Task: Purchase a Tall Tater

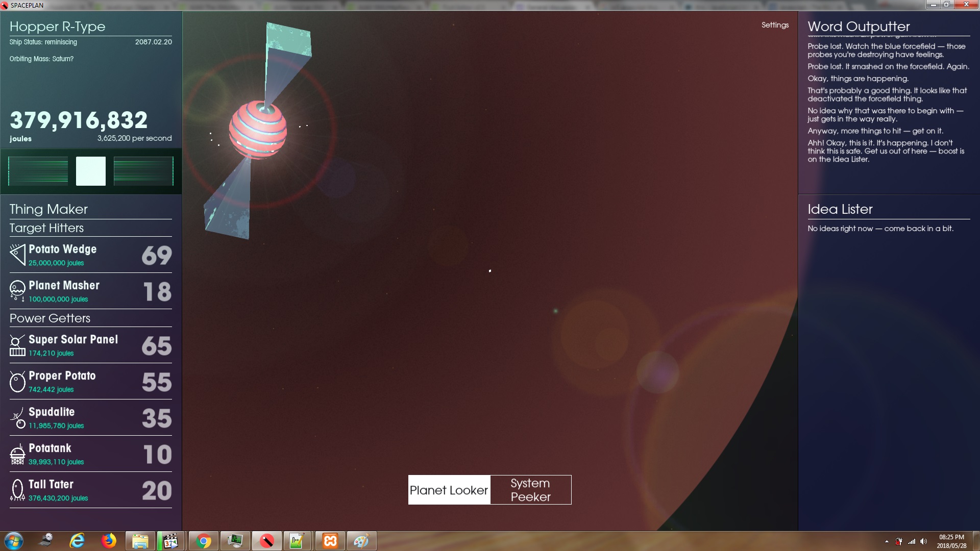Action: click(90, 490)
